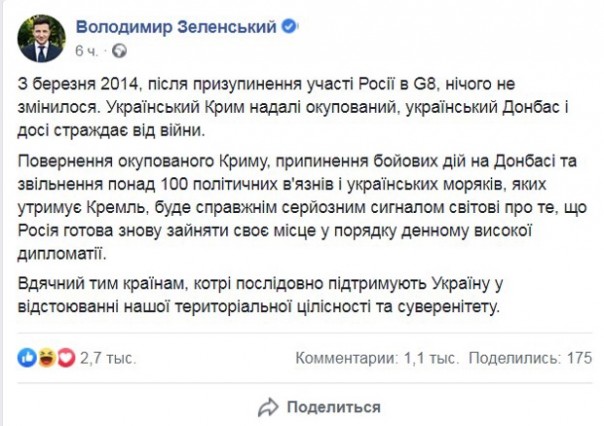The image size is (604, 426).
Task: Open the post timestamp "6 ч."
Action: (86, 49)
